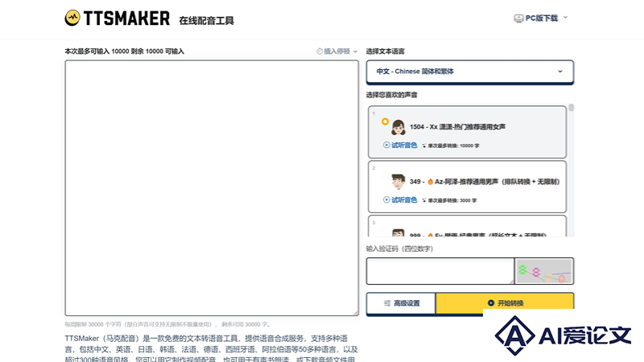Click the 在线配音工具 heading text
Image resolution: width=644 pixels, height=362 pixels.
tap(206, 21)
